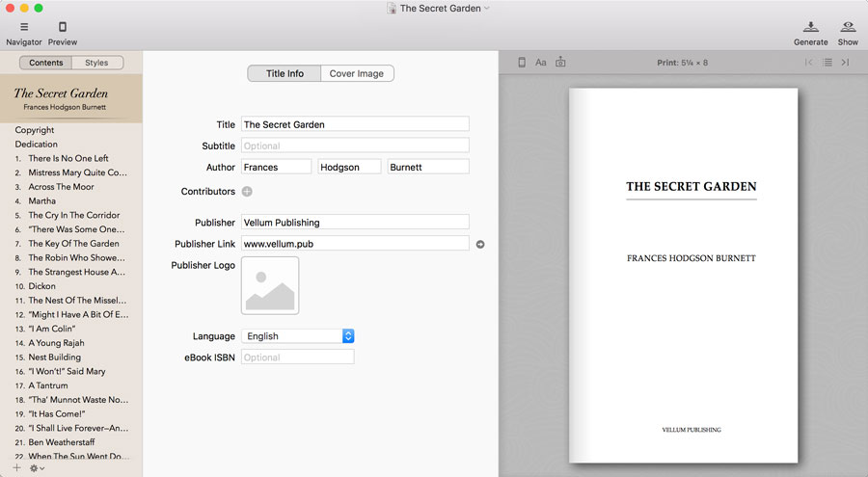The height and width of the screenshot is (477, 868).
Task: Jump to last page in preview
Action: (845, 63)
